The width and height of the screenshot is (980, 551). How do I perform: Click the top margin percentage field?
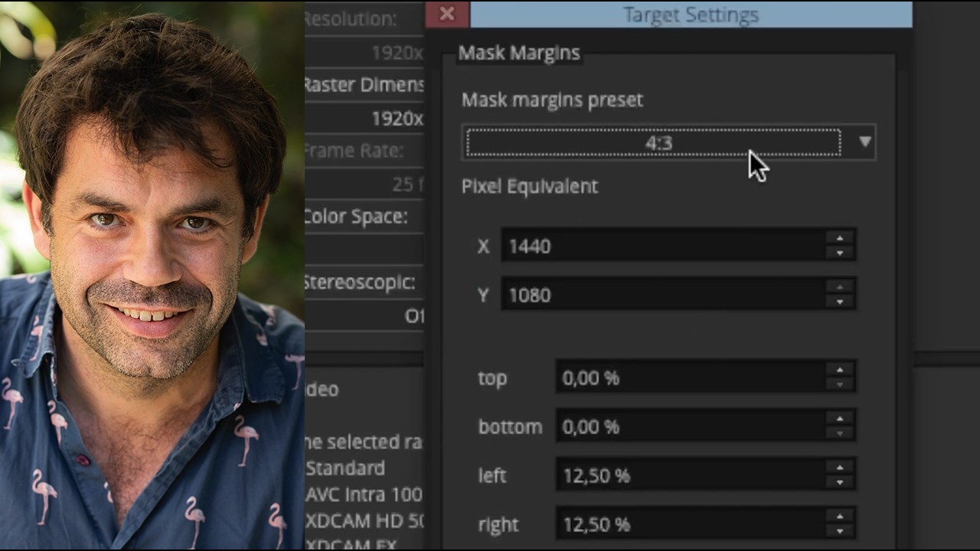point(691,377)
